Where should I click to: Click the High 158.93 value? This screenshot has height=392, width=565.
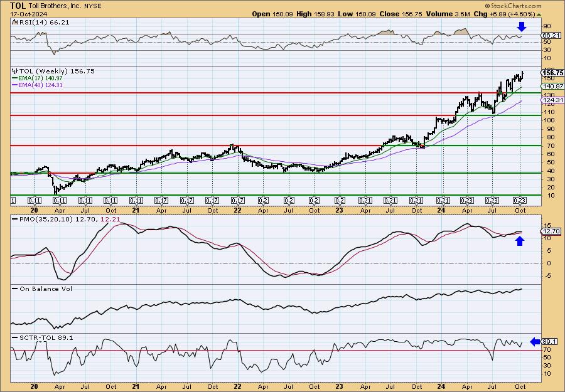pyautogui.click(x=315, y=14)
